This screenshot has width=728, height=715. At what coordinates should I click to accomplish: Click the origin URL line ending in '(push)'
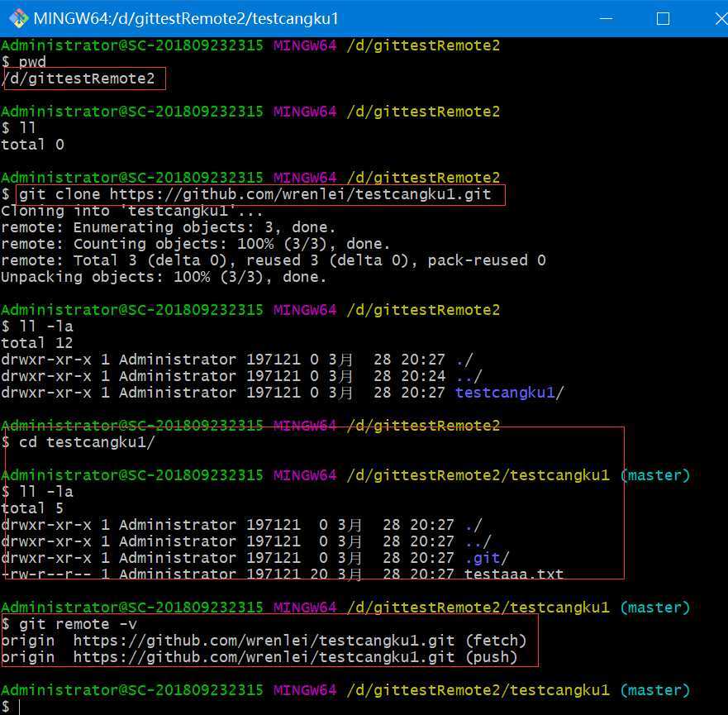click(x=259, y=657)
